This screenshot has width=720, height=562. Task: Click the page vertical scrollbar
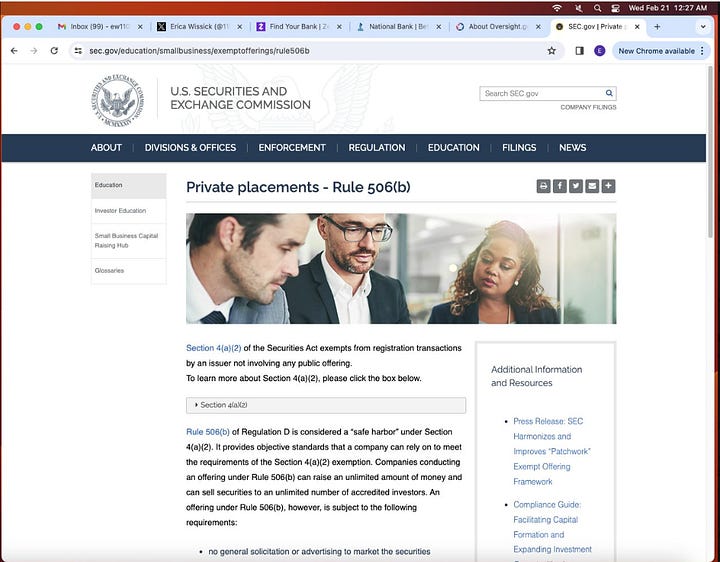[x=710, y=152]
